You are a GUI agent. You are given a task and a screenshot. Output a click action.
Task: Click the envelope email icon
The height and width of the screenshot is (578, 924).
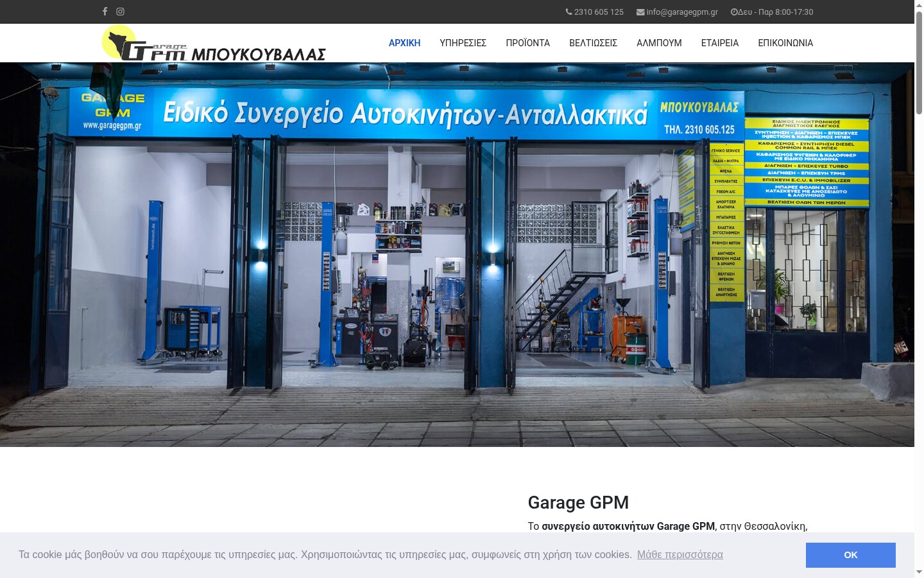pos(640,12)
